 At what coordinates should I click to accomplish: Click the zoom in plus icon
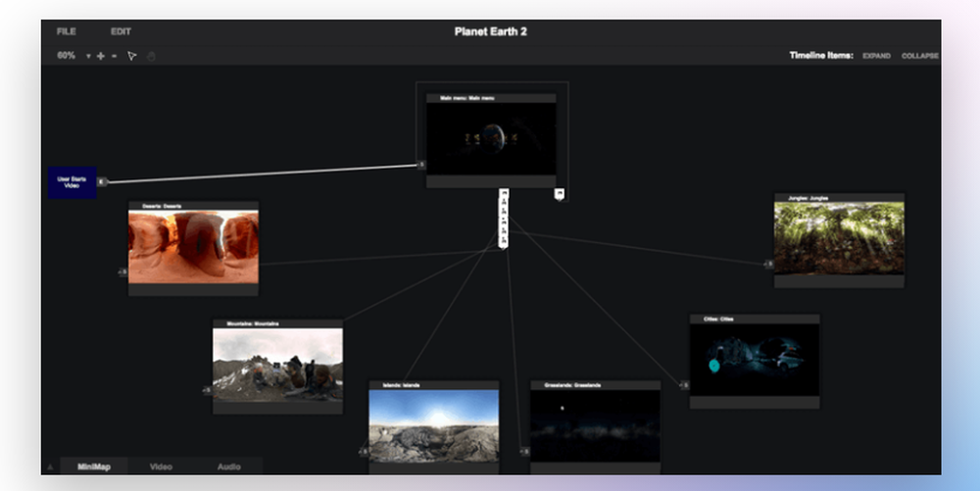(101, 56)
